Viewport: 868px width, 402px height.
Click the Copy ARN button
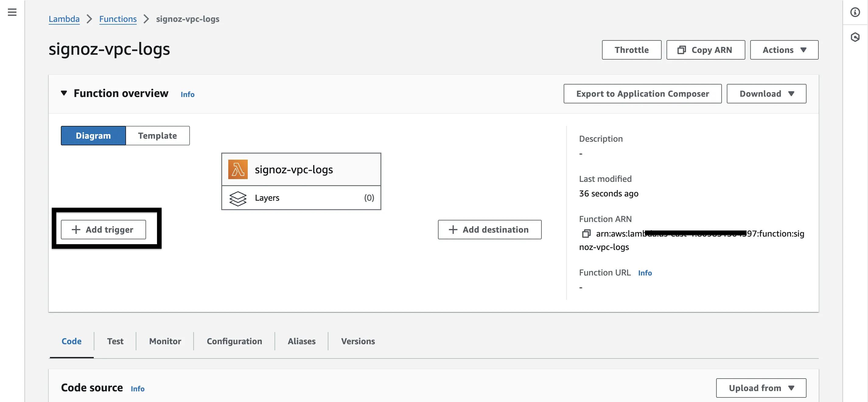(x=705, y=50)
